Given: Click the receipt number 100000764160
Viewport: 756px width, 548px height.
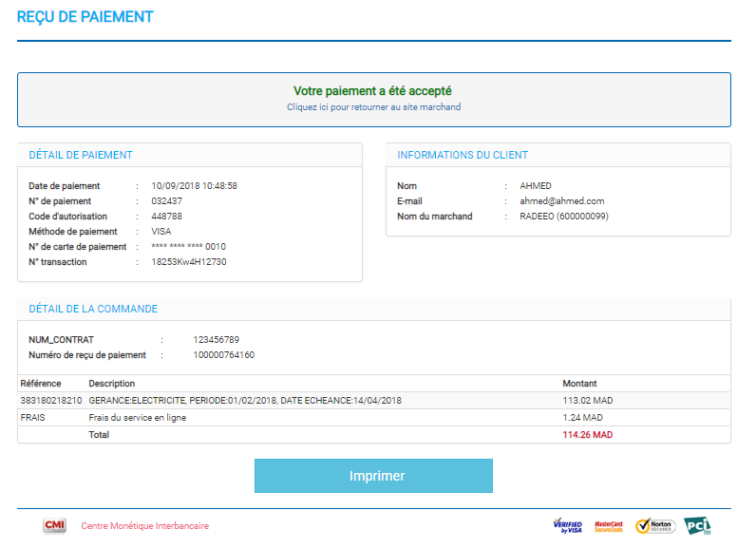Looking at the screenshot, I should click(223, 355).
